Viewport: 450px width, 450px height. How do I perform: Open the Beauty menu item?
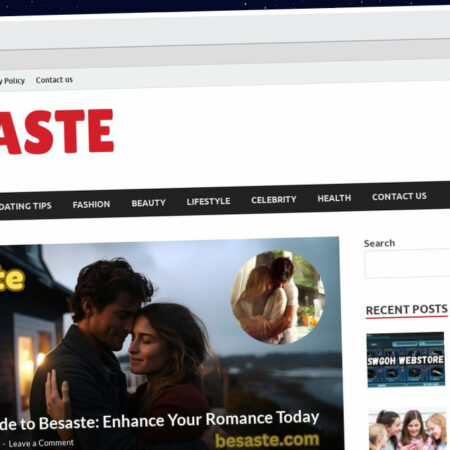point(148,203)
